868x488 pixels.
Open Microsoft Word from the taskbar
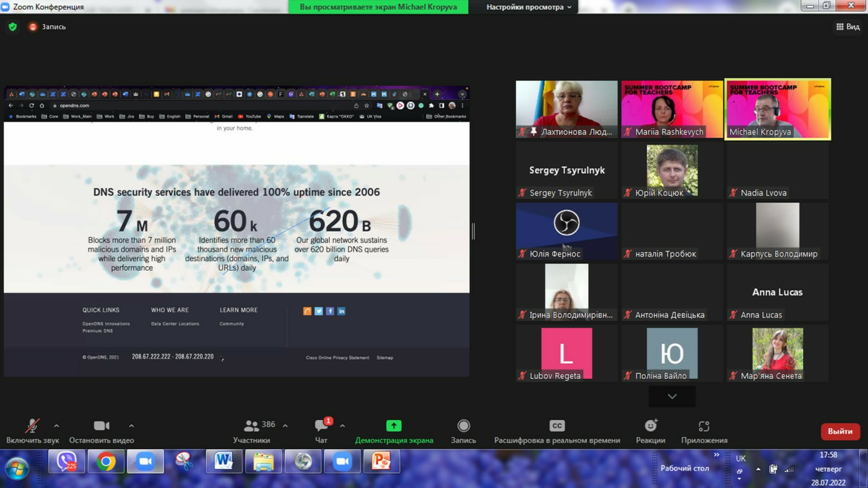[x=224, y=462]
